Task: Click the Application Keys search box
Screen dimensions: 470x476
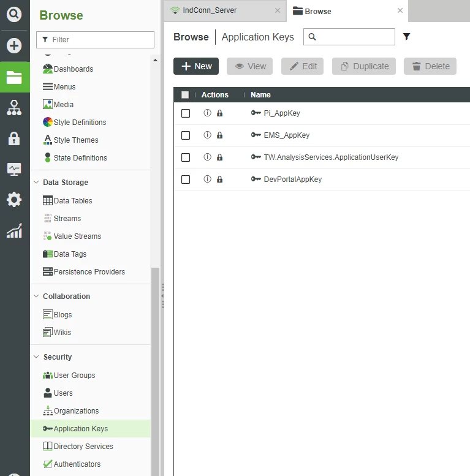Action: point(349,37)
